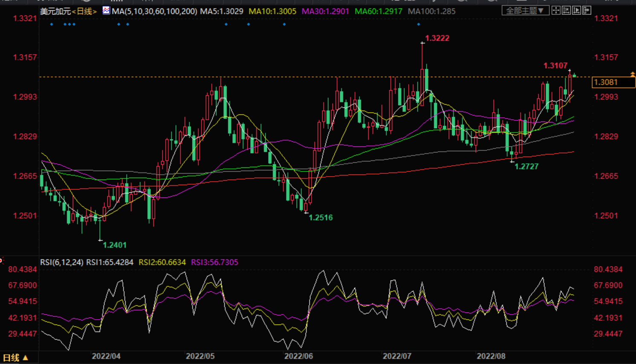
Task: Click the red marker icon left of RSI panel
Action: [1, 260]
